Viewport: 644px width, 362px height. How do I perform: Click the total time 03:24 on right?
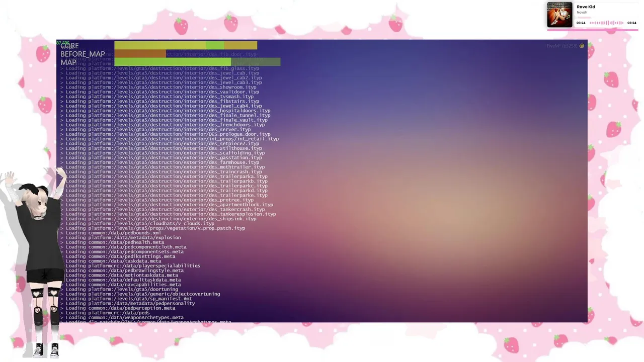pyautogui.click(x=632, y=23)
